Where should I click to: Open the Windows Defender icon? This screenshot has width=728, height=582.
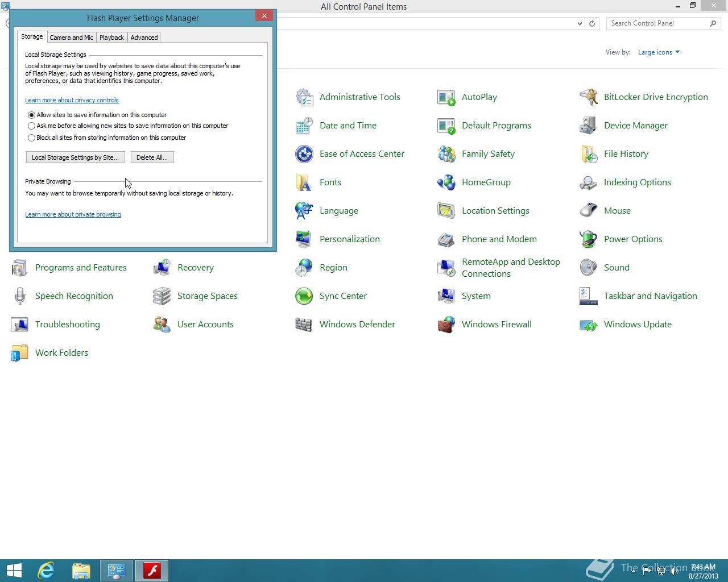(304, 325)
